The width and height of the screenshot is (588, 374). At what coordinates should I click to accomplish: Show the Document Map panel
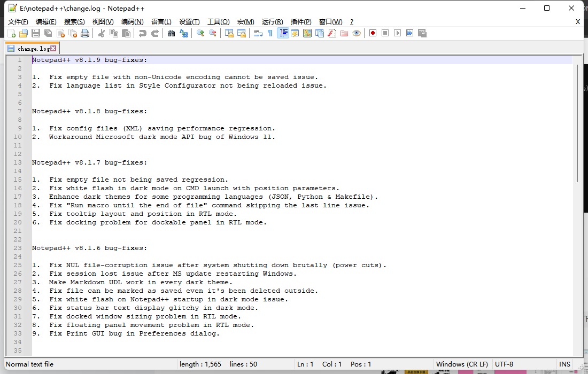pyautogui.click(x=307, y=33)
